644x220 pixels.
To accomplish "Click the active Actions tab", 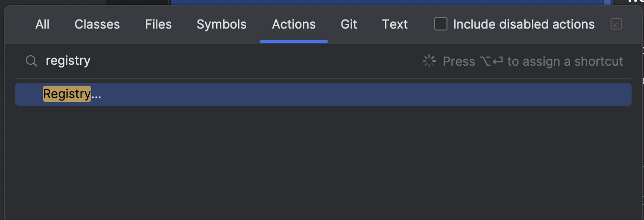I will pos(294,24).
